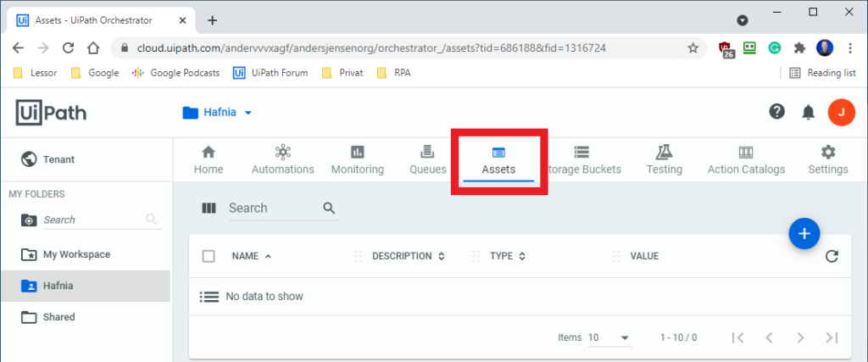This screenshot has width=868, height=362.
Task: Click the browser address bar URL
Action: coord(371,48)
